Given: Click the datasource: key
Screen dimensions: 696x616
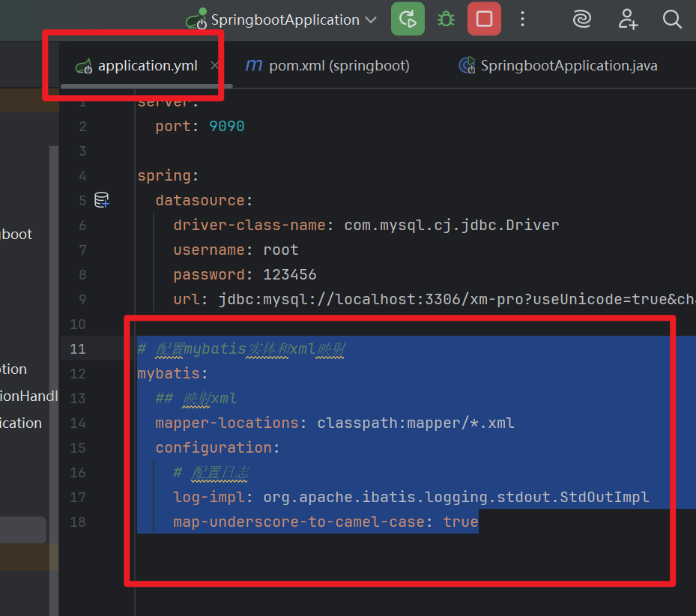Looking at the screenshot, I should tap(204, 200).
